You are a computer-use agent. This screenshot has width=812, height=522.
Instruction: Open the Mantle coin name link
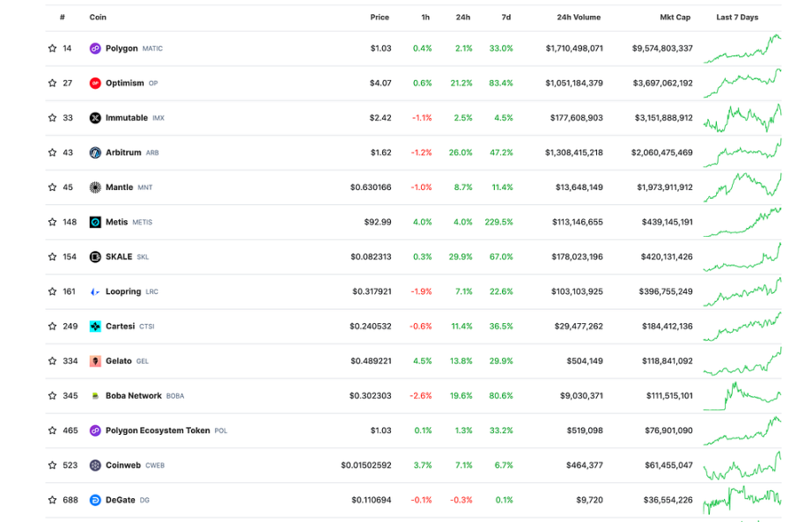pyautogui.click(x=120, y=187)
